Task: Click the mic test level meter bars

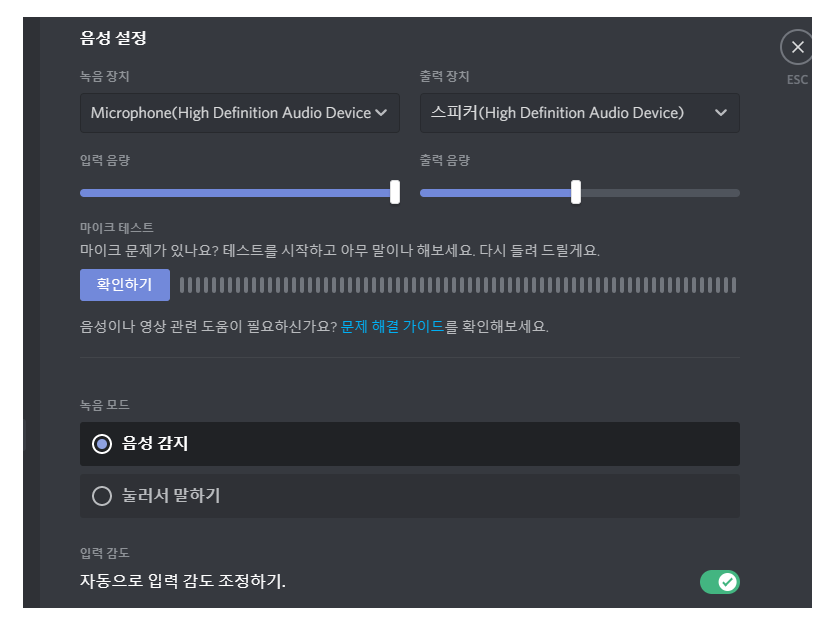Action: pos(458,285)
